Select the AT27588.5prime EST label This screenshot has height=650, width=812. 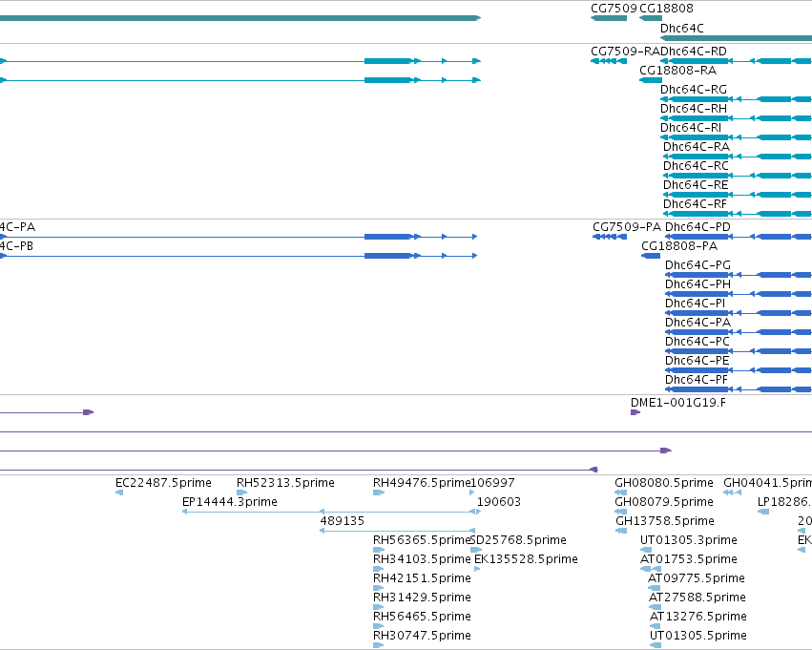click(697, 598)
